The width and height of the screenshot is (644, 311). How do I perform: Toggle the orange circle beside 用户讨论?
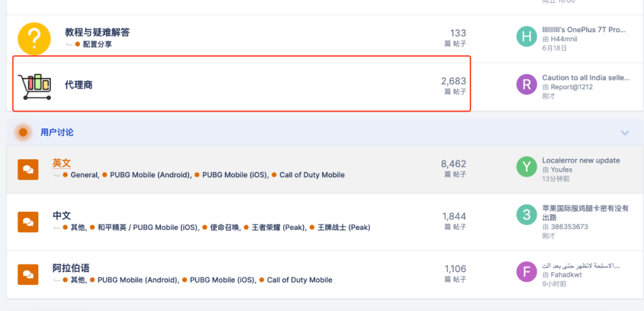click(x=23, y=133)
